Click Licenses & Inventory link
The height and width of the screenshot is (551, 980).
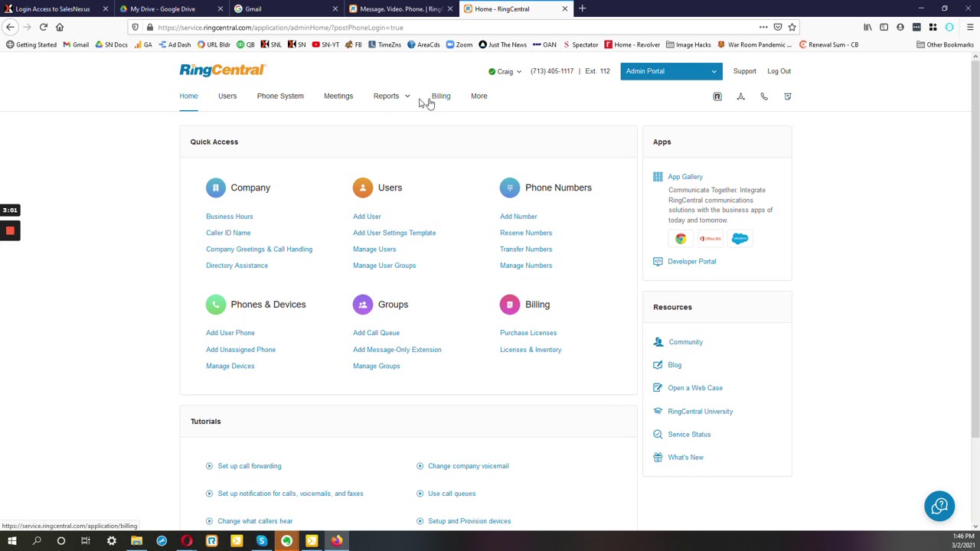click(531, 350)
